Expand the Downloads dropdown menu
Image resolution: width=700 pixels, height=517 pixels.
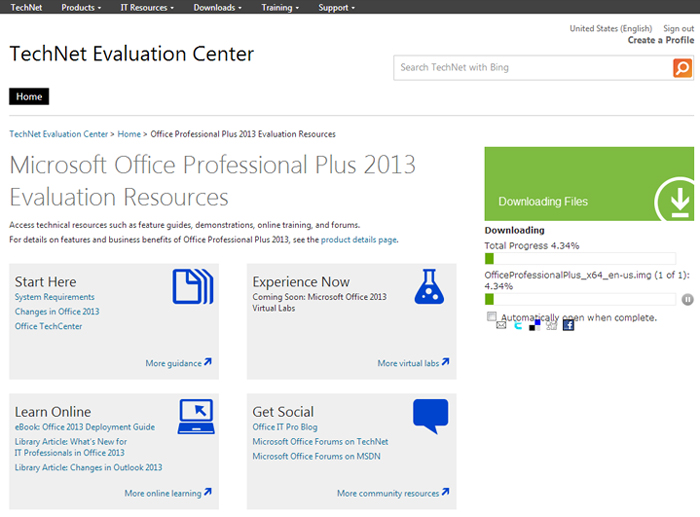(217, 8)
